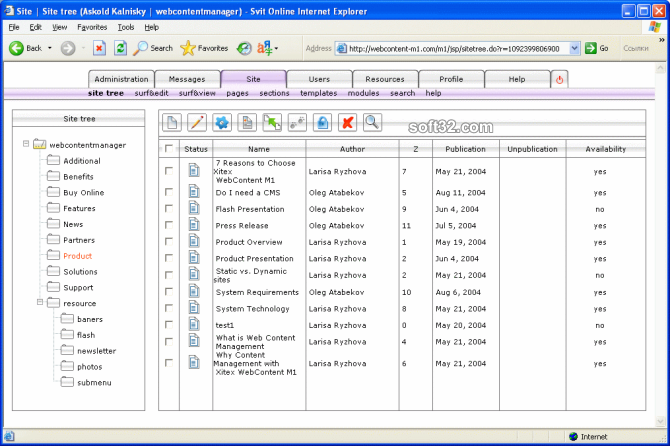The width and height of the screenshot is (670, 446).
Task: Click 'Oleg Atabekov' author in Press Release row
Action: click(336, 226)
